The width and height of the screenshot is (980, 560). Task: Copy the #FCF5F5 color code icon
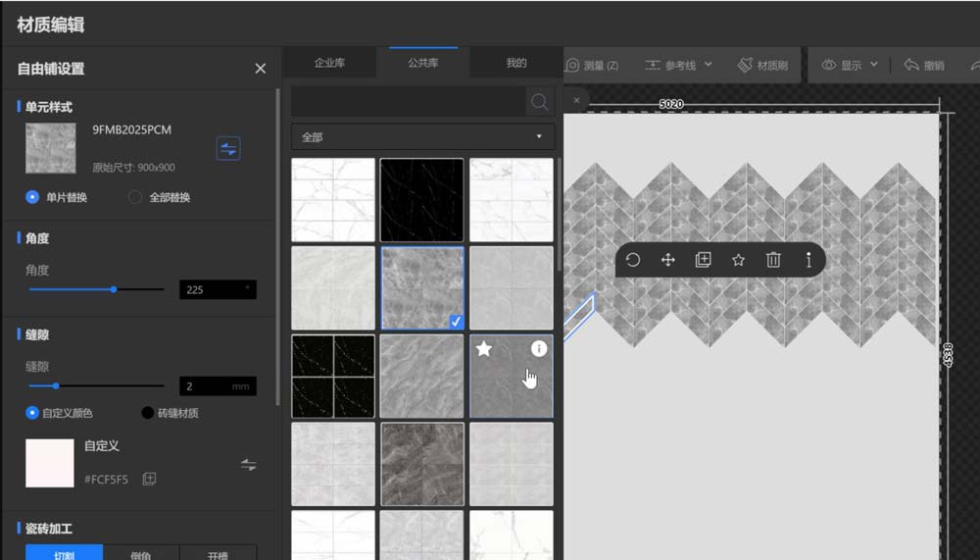(149, 480)
